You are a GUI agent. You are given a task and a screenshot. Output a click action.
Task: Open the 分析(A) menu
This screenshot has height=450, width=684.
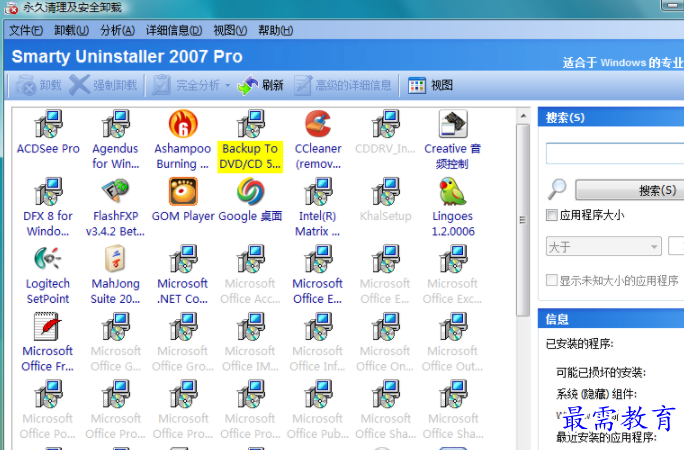117,31
